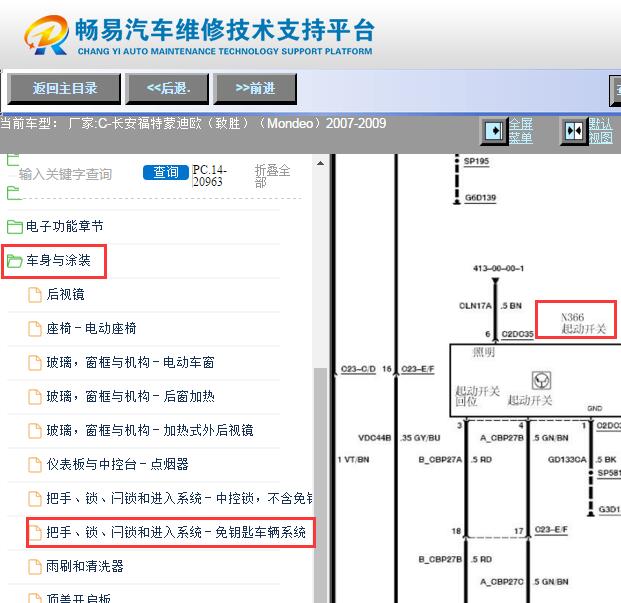Click the GD133CA wire label

pyautogui.click(x=567, y=460)
